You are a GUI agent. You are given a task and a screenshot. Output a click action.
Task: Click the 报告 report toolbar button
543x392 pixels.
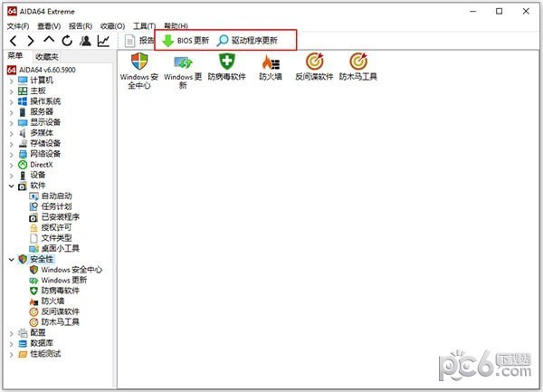point(139,41)
